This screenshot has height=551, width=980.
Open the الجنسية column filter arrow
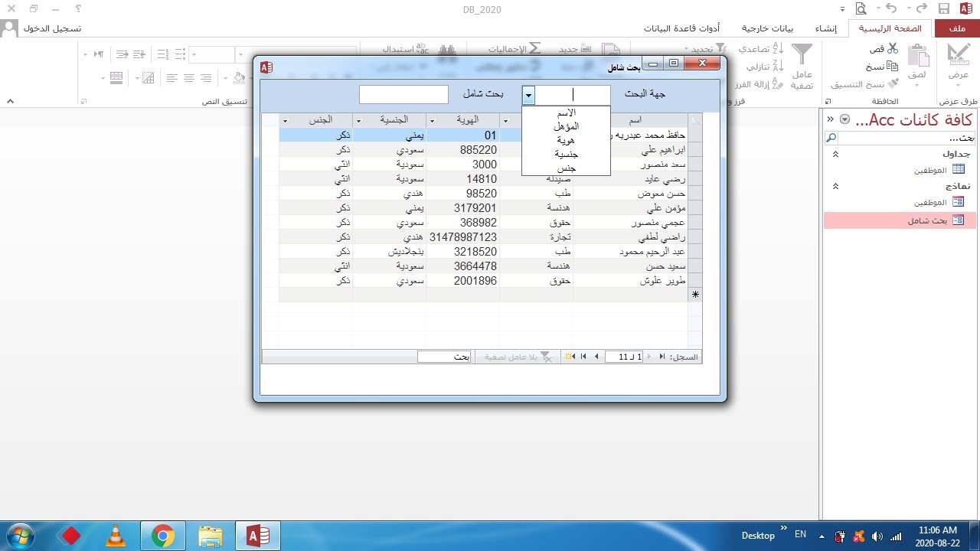tap(358, 121)
